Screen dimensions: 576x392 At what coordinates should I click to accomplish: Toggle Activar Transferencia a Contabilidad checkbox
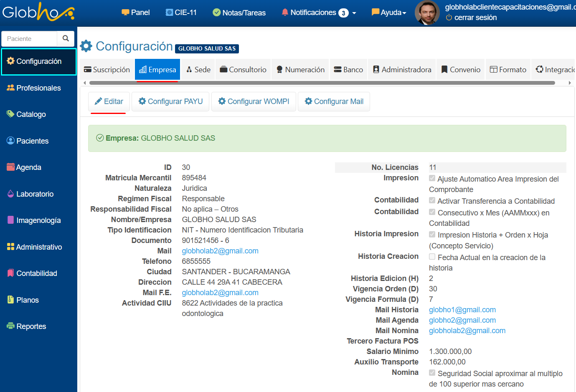point(432,200)
